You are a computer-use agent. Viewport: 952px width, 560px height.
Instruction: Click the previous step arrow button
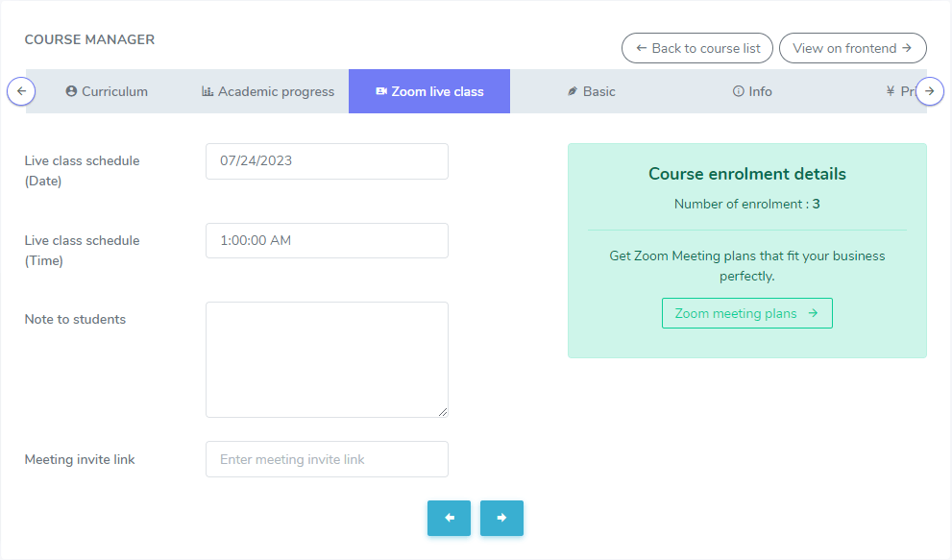coord(449,518)
